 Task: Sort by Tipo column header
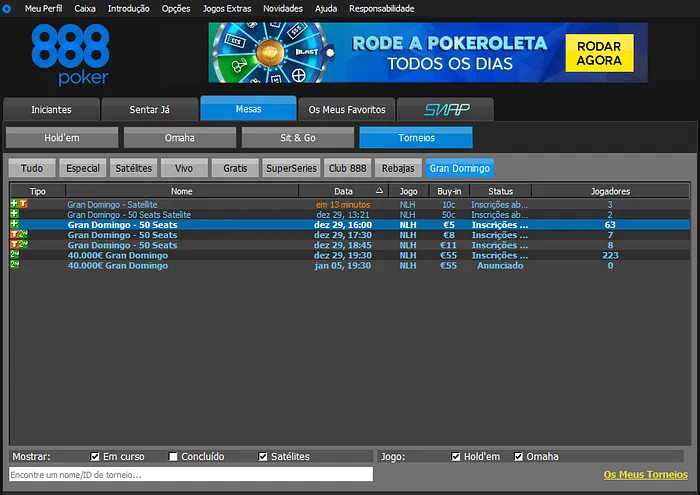click(x=38, y=191)
